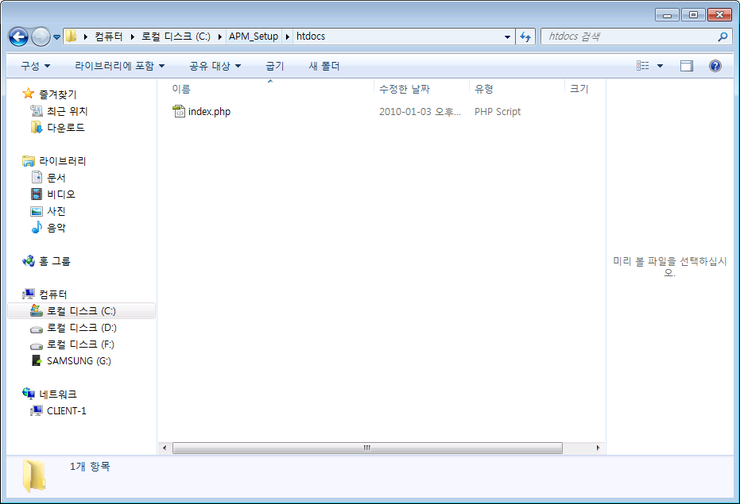Click the 다운로드 folder icon

click(36, 127)
